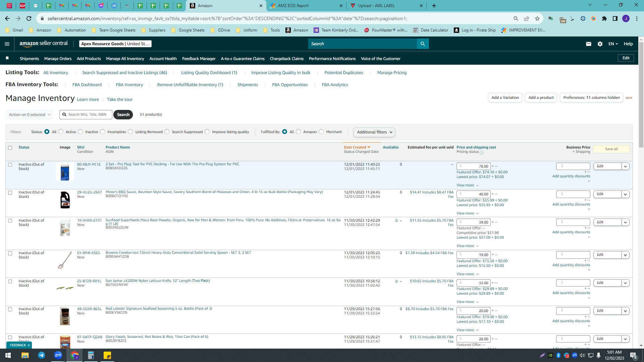Go to Feedback Manager in the nav bar
Image resolution: width=644 pixels, height=362 pixels.
(199, 59)
